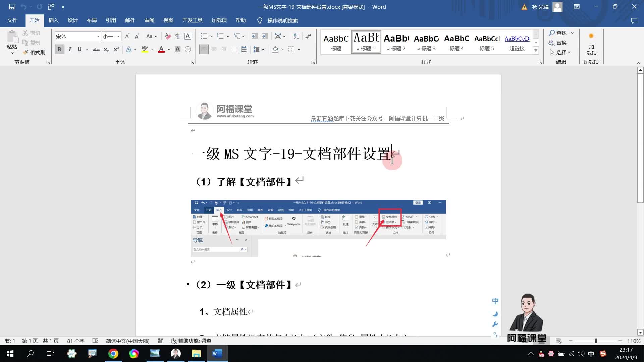The image size is (644, 362).
Task: Switch to the Review tab
Action: click(149, 20)
